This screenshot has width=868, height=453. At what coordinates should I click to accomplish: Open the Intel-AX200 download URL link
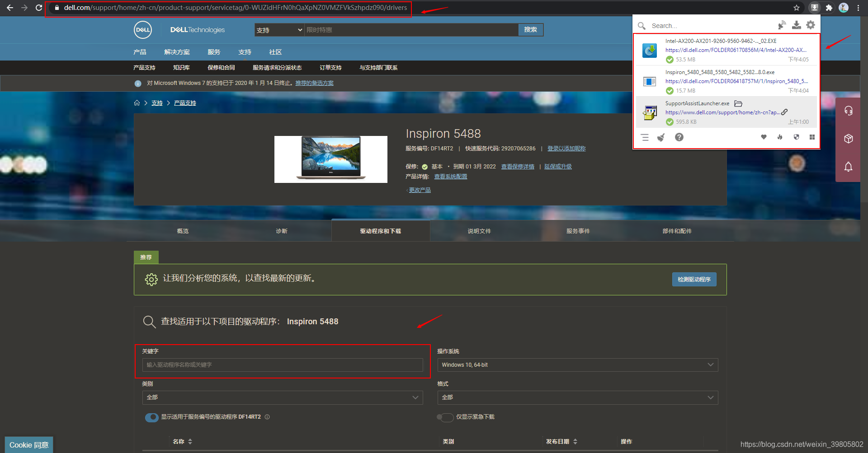tap(736, 50)
